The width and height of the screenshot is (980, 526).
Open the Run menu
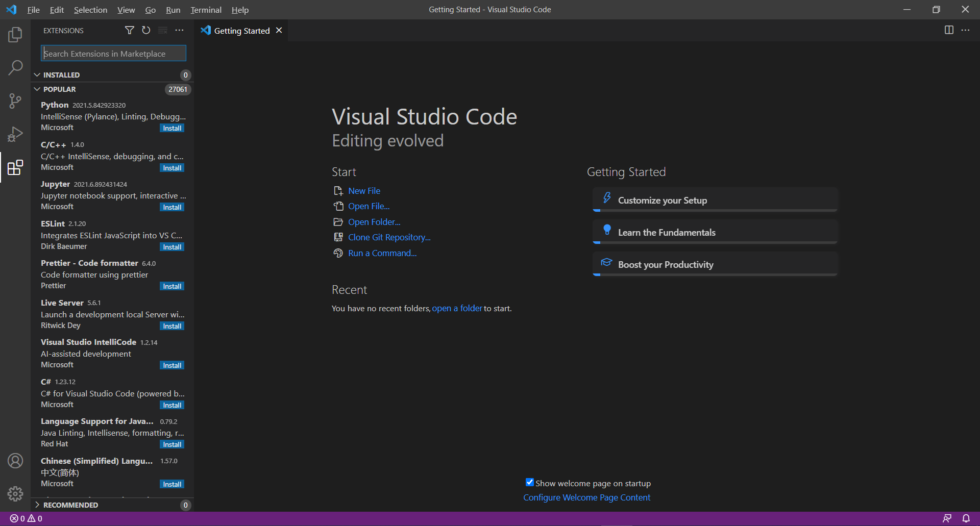[173, 10]
